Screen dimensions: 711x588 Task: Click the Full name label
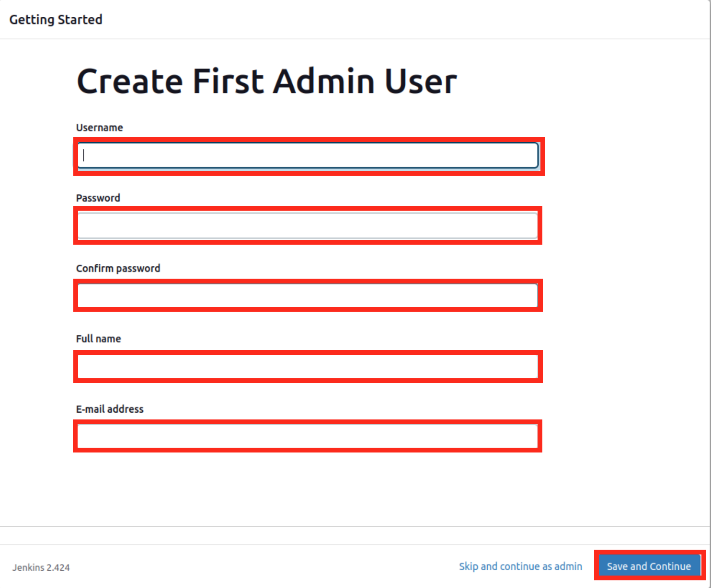coord(99,339)
